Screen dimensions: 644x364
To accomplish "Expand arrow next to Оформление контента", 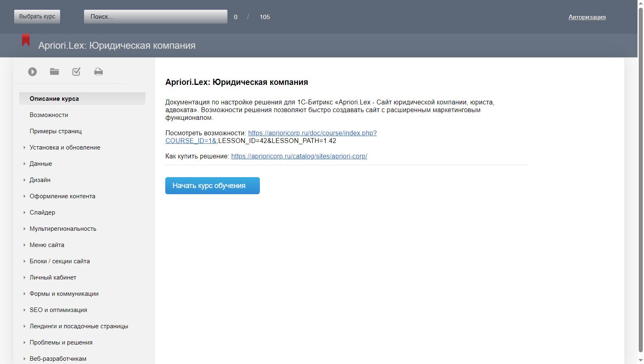I will pos(24,196).
